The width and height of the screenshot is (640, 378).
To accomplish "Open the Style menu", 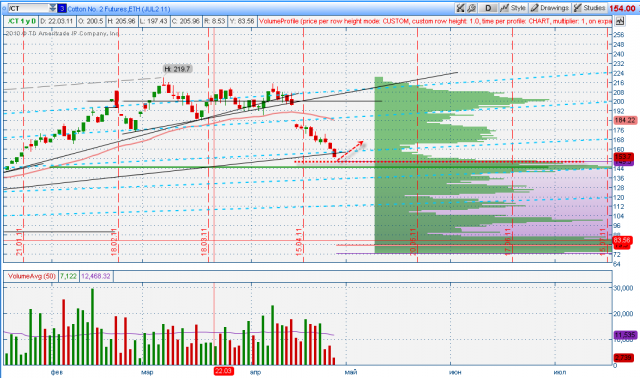I will click(513, 8).
